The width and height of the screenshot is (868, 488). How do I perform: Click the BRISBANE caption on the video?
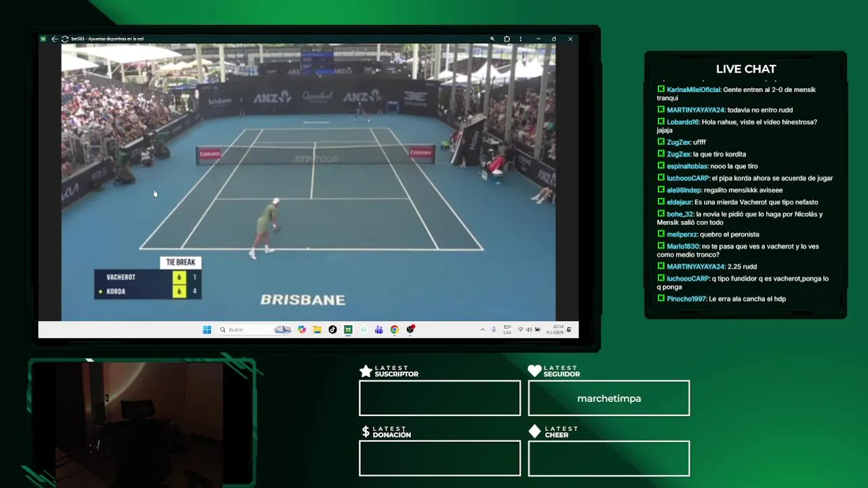[x=303, y=300]
